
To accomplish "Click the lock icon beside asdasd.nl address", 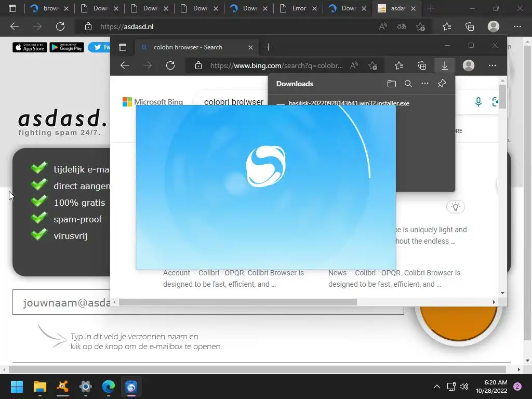I will pos(88,26).
